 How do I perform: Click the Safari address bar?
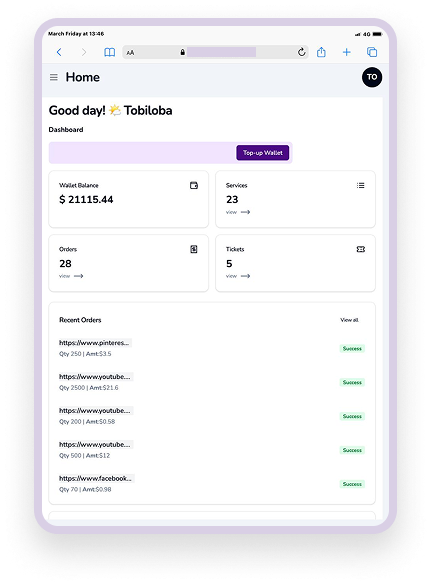pos(215,52)
